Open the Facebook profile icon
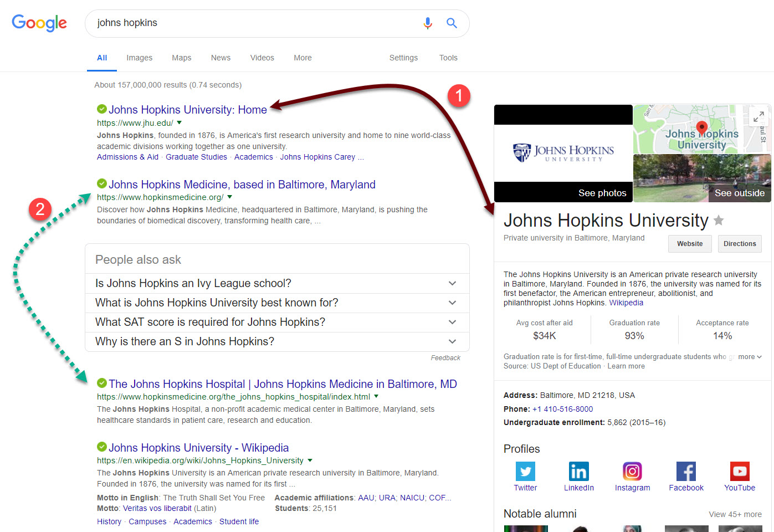The image size is (774, 532). tap(686, 472)
